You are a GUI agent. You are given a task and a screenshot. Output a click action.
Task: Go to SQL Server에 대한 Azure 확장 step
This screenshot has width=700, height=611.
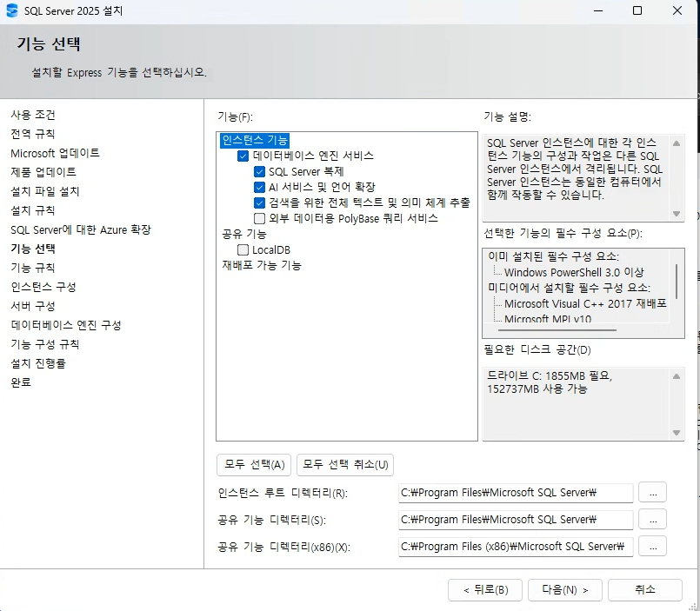click(81, 229)
